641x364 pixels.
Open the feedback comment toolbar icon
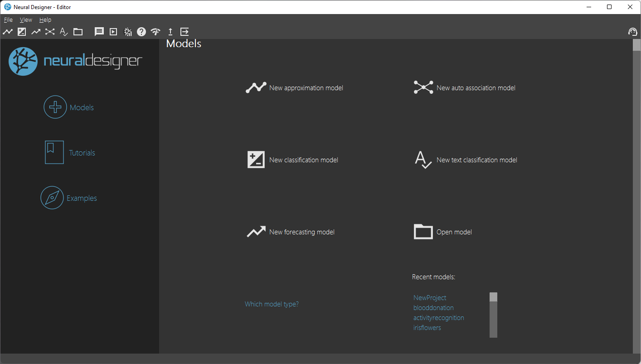99,32
